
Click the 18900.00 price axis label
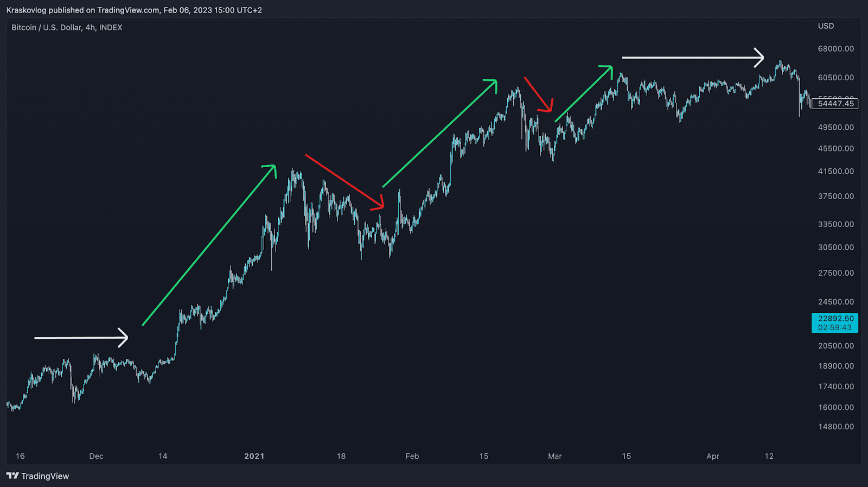click(x=835, y=366)
